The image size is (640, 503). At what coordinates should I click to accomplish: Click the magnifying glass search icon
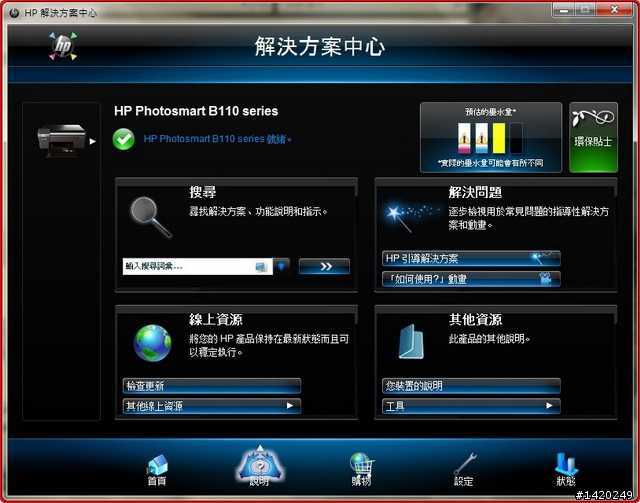pos(151,217)
